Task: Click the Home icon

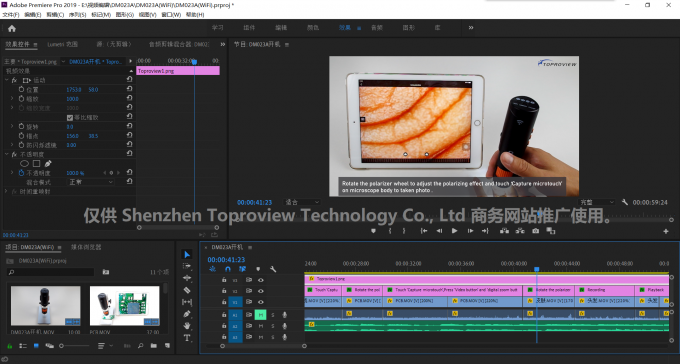Action: click(x=12, y=29)
